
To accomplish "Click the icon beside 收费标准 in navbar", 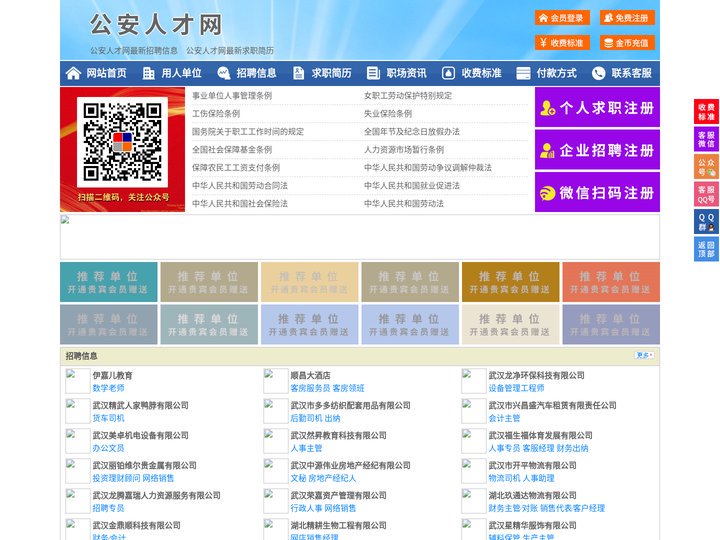I will 448,73.
